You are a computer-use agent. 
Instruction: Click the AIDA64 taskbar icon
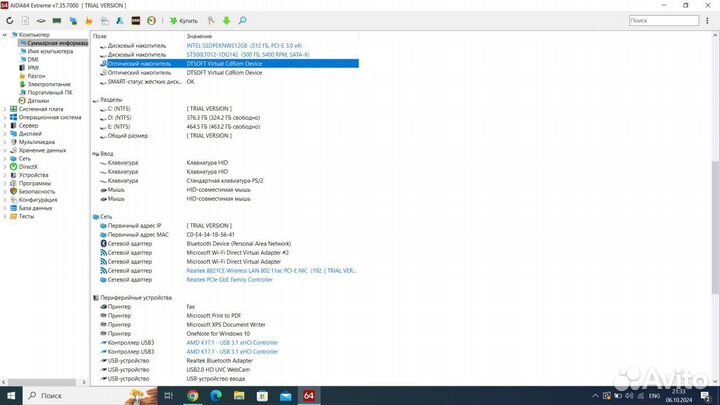pos(309,396)
